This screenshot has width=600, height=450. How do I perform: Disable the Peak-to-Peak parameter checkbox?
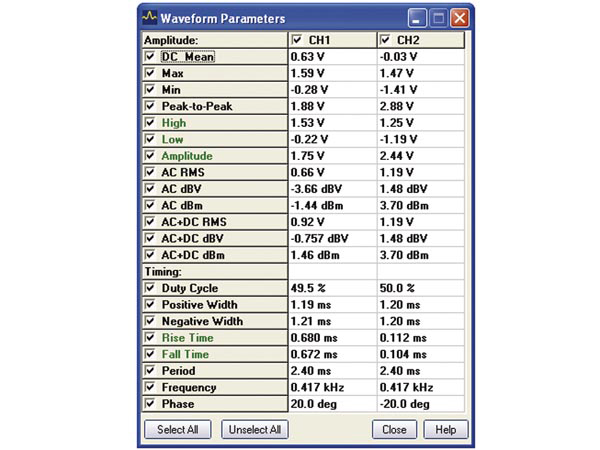(x=149, y=106)
